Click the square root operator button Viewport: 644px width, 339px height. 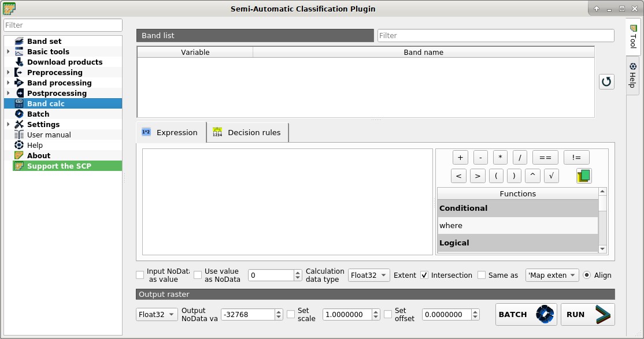pyautogui.click(x=551, y=176)
